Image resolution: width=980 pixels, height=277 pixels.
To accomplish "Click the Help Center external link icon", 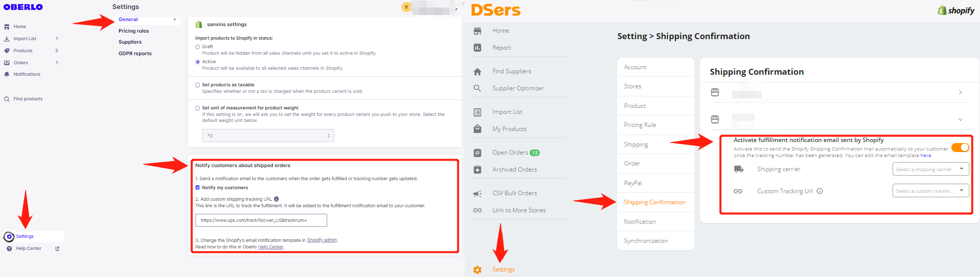I will [x=57, y=248].
